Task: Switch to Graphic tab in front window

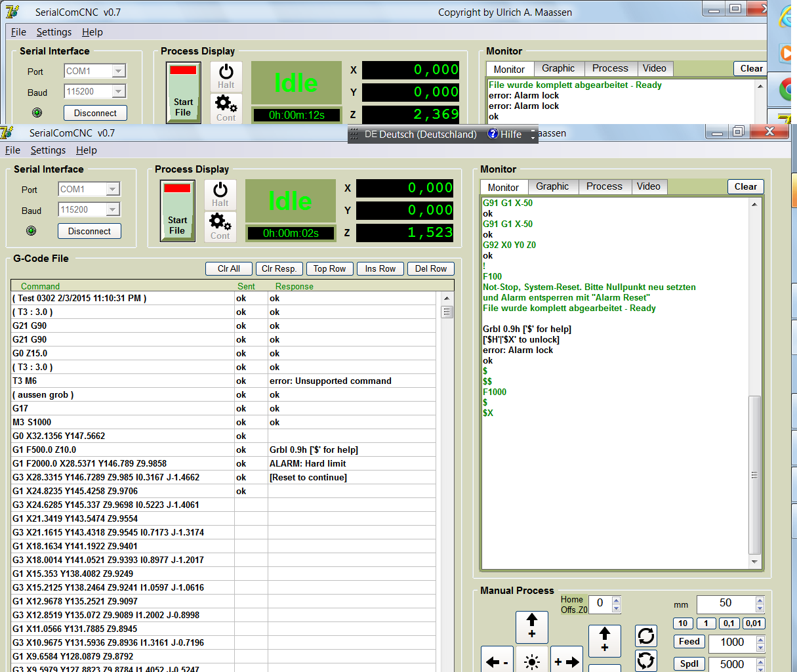Action: (552, 186)
